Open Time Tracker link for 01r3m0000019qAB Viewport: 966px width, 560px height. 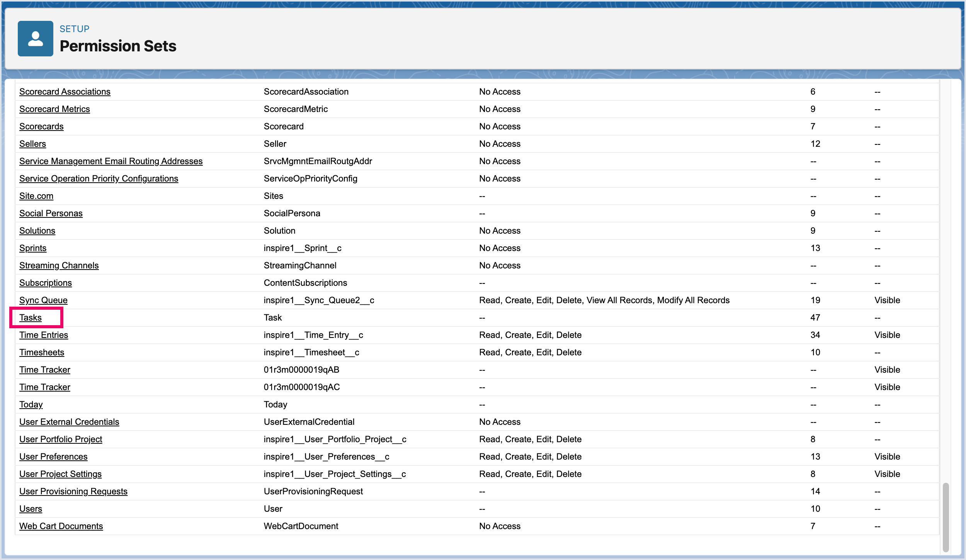(45, 370)
